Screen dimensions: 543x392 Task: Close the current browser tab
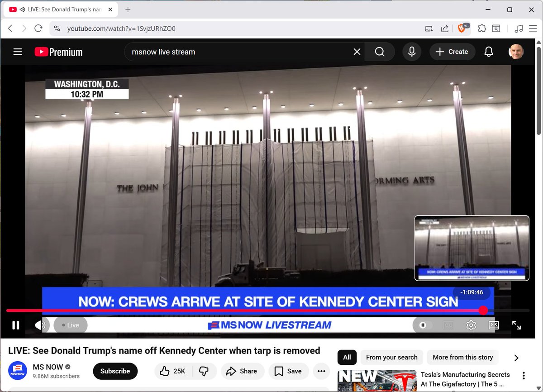tap(110, 10)
